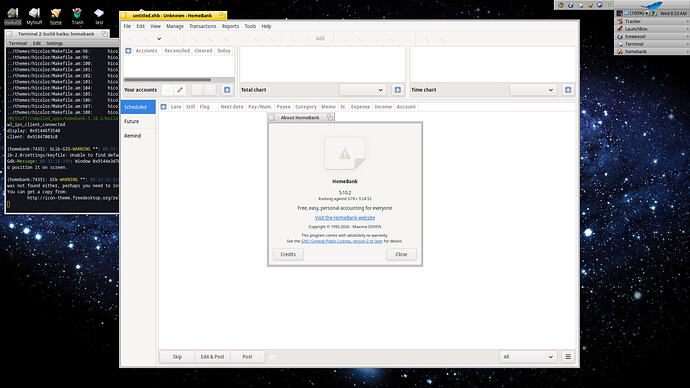The width and height of the screenshot is (690, 388).
Task: Click the clock showing Wed 8:33 AM
Action: tap(673, 13)
